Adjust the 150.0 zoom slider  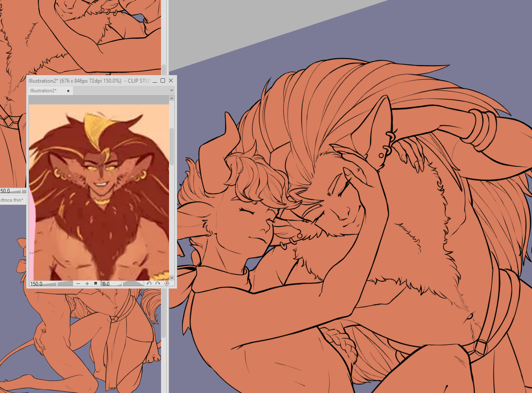[x=51, y=284]
